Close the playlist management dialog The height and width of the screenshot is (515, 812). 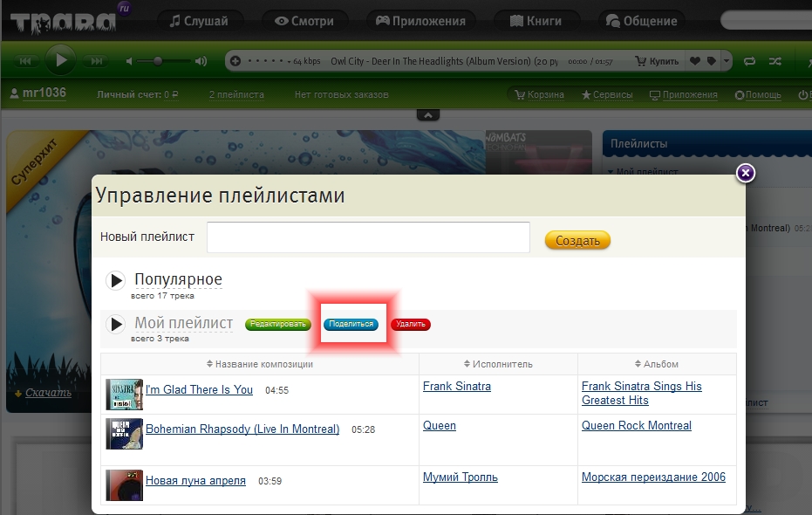pyautogui.click(x=745, y=173)
